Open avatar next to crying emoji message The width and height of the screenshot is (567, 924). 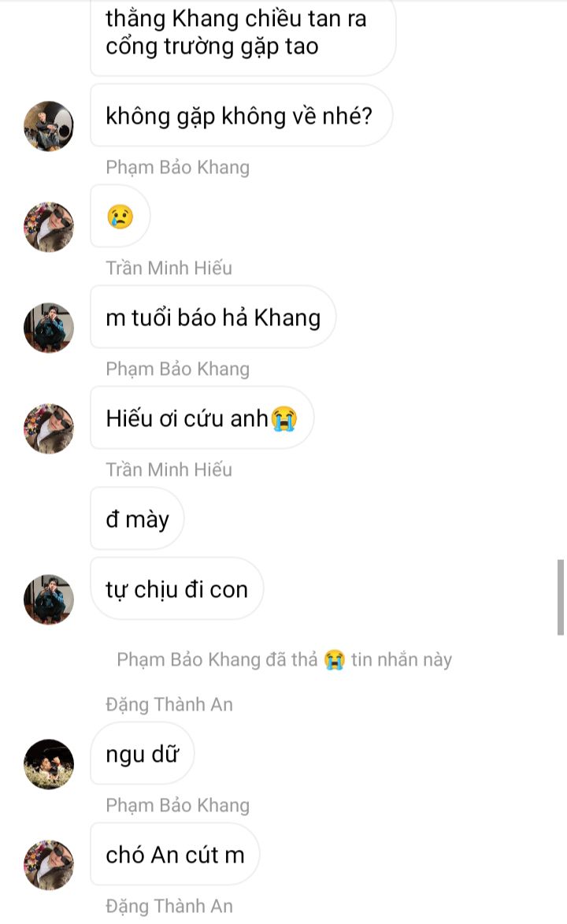48,227
